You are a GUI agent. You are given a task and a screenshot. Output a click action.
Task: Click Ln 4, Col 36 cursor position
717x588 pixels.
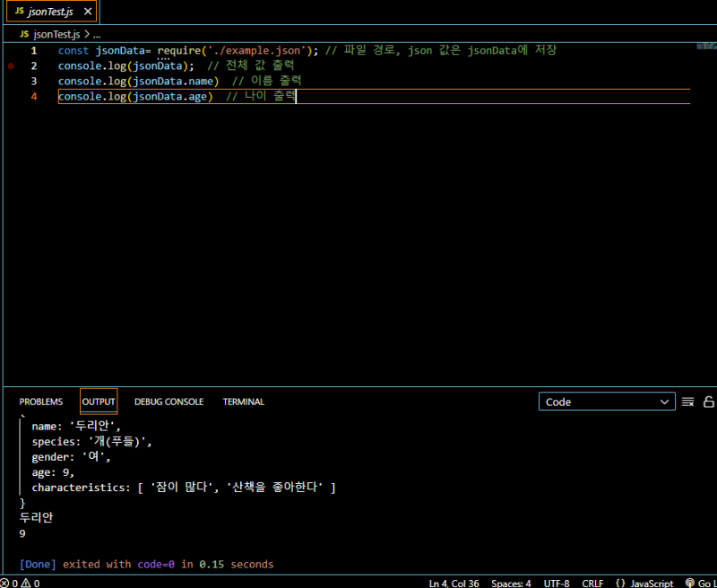click(452, 583)
